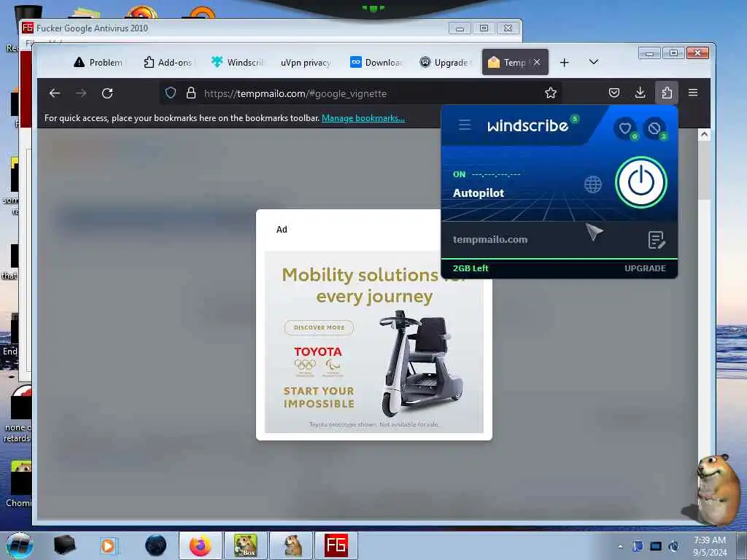Click the taskbar clock showing 7:39 AM
Image resolution: width=747 pixels, height=560 pixels.
[710, 546]
